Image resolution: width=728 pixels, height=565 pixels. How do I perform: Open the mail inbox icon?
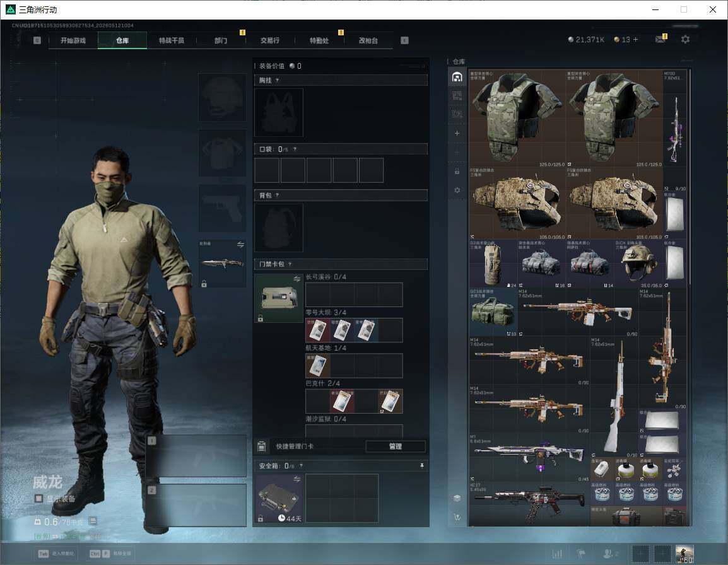660,40
